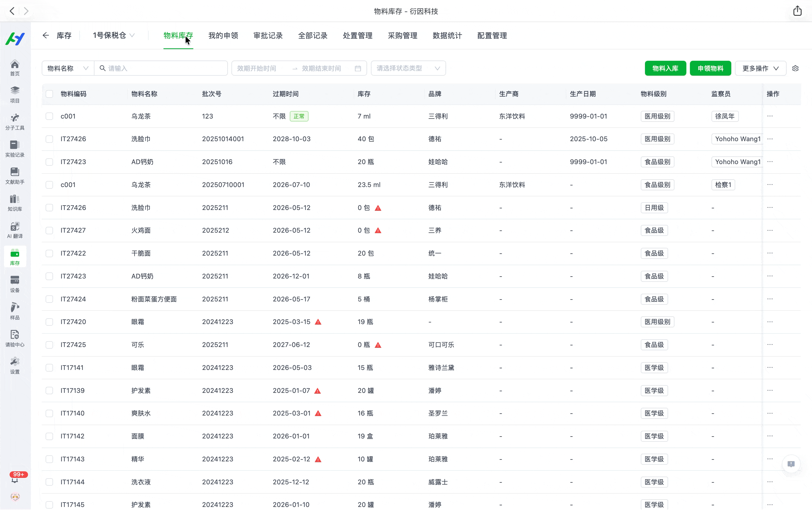Click the share icon at the top right

click(798, 11)
